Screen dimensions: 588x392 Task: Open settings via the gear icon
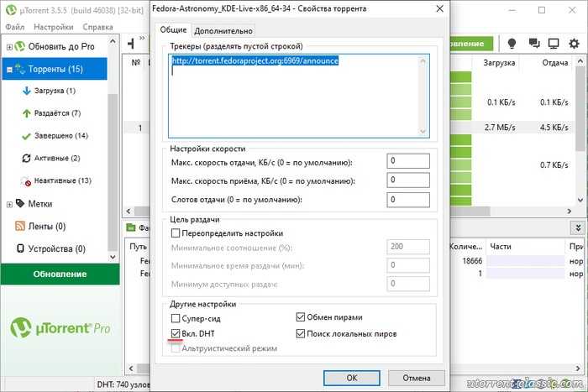pyautogui.click(x=574, y=44)
